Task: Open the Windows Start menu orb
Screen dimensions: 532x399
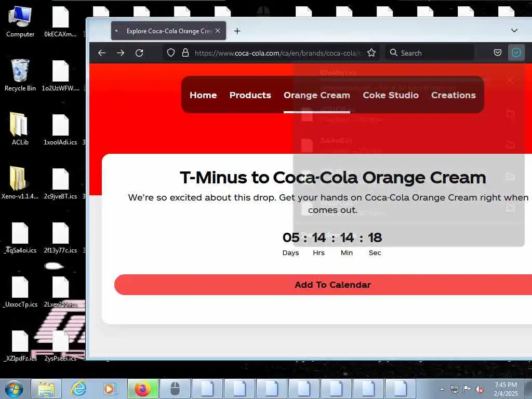Action: click(14, 389)
